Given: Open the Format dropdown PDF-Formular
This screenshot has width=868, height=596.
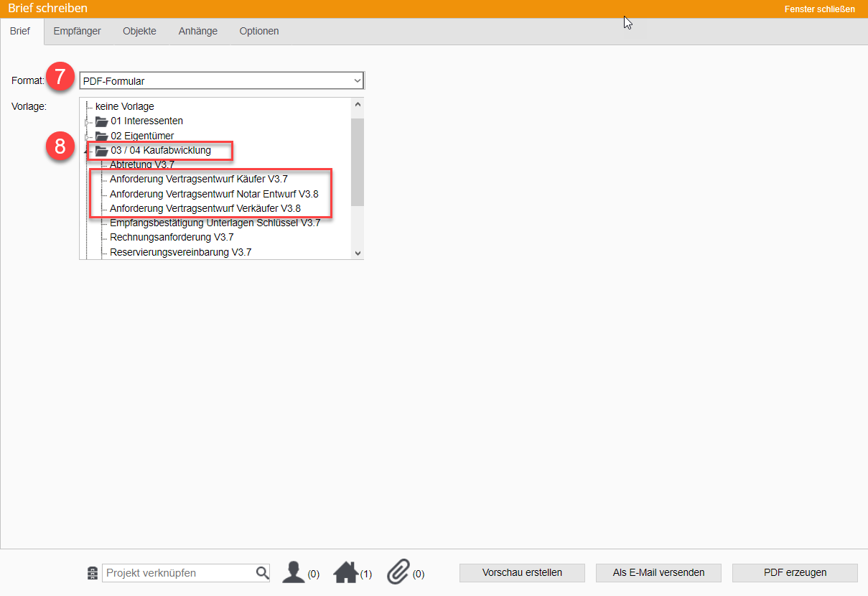Looking at the screenshot, I should 222,81.
